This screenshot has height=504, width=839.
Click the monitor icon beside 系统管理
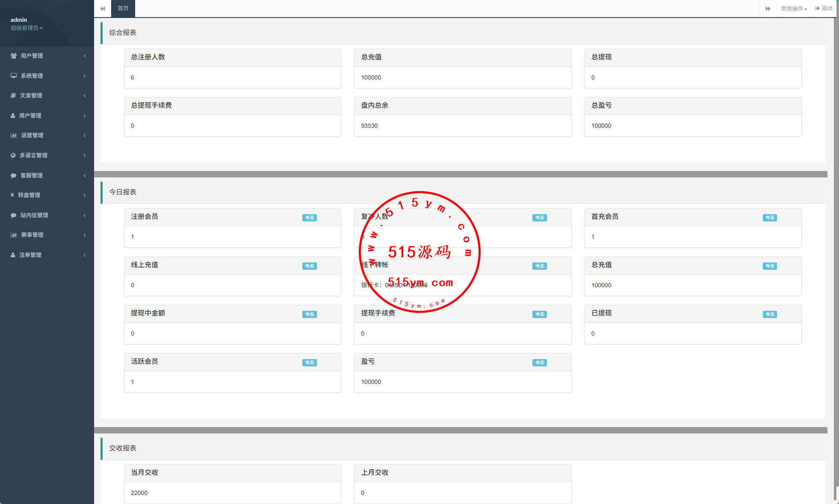tap(14, 76)
